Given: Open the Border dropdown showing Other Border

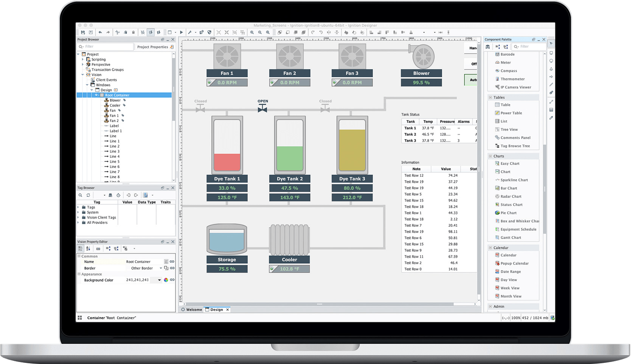Looking at the screenshot, I should tap(144, 268).
